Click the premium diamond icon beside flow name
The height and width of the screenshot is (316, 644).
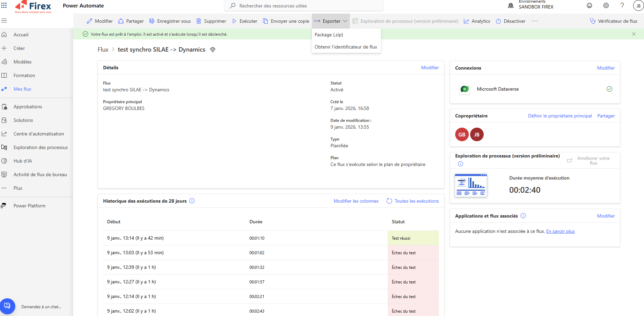click(x=213, y=50)
